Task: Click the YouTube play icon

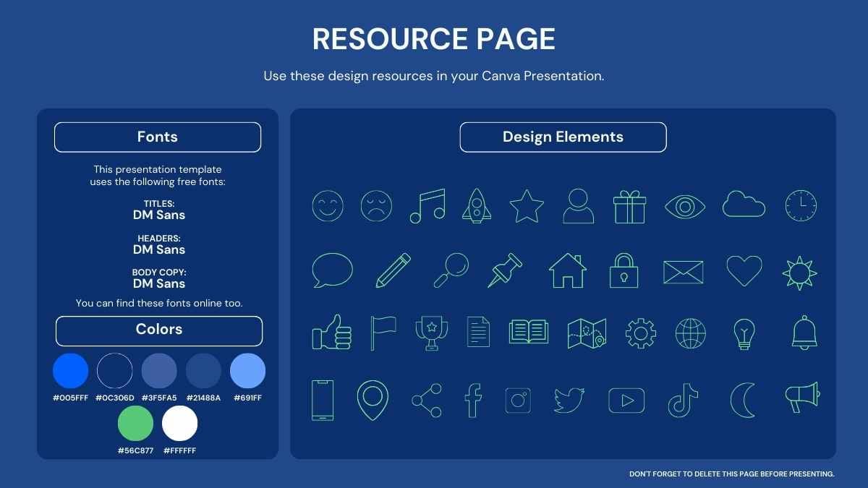Action: (x=626, y=400)
